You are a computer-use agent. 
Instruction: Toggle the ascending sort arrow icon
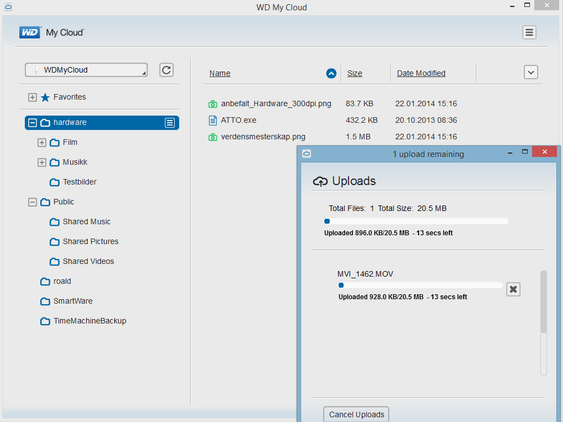(331, 73)
